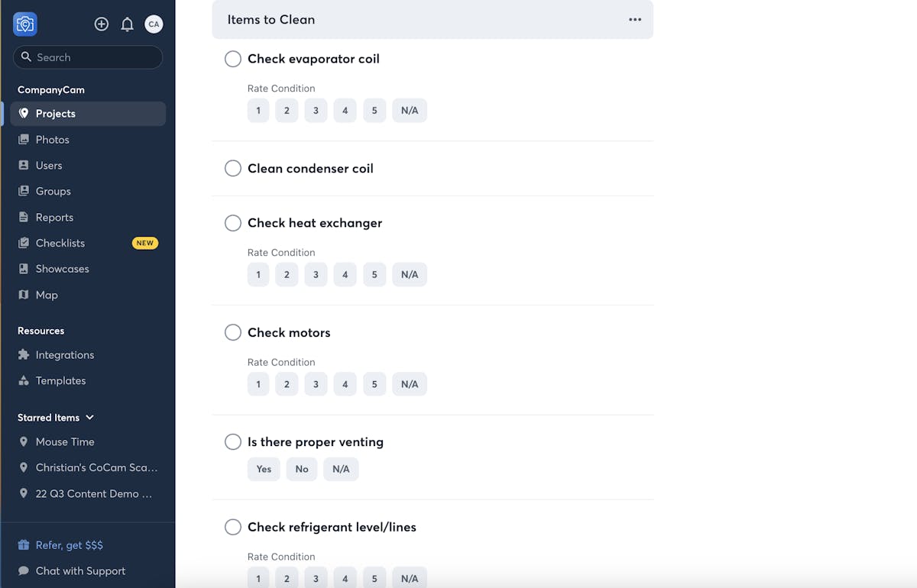
Task: Select Yes for proper venting
Action: pos(264,469)
